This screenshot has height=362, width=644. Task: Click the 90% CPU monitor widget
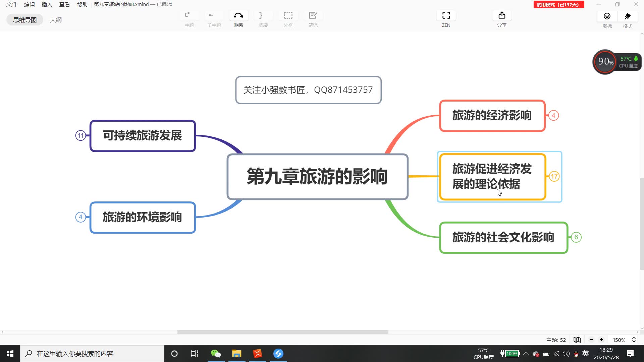[x=616, y=62]
